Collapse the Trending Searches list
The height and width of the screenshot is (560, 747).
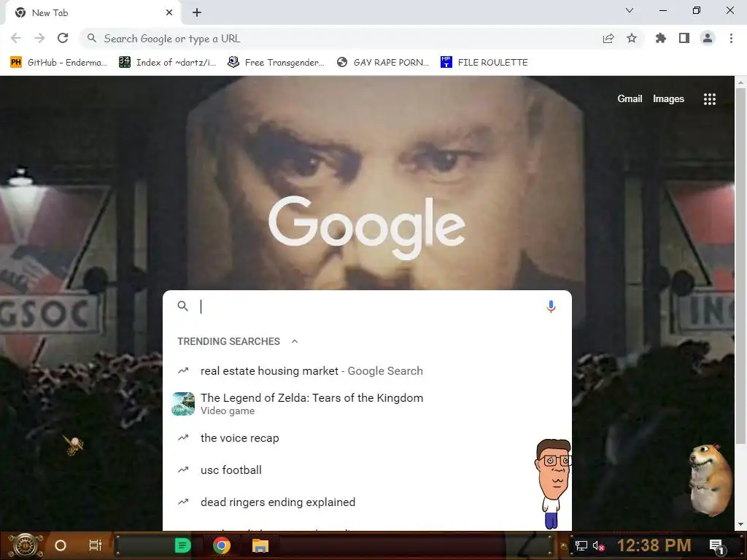pyautogui.click(x=295, y=341)
